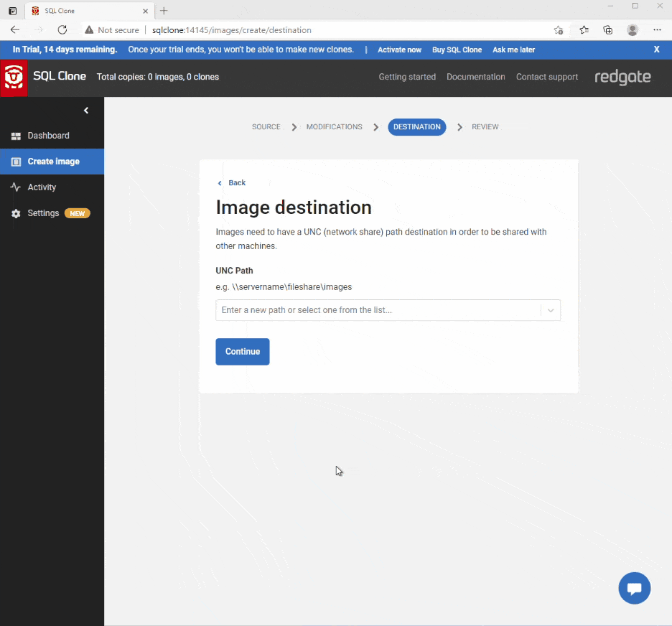The width and height of the screenshot is (672, 626).
Task: Click Buy SQL Clone link
Action: click(457, 50)
